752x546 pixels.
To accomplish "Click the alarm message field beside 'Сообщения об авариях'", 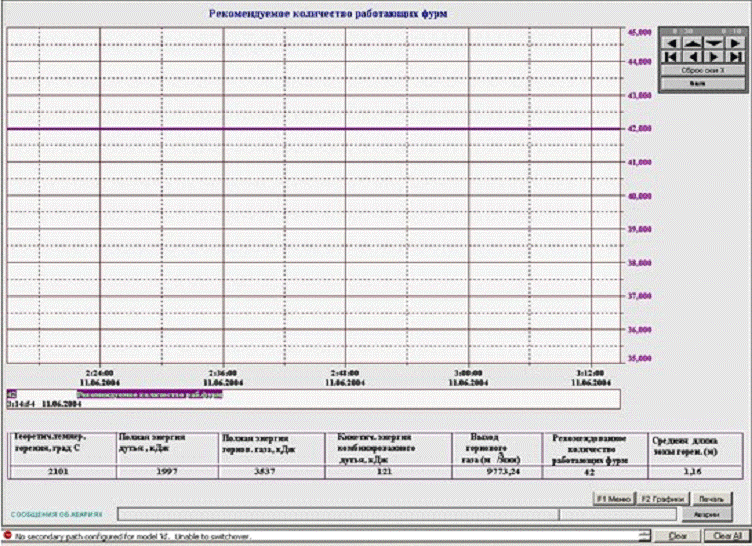I will click(x=400, y=514).
